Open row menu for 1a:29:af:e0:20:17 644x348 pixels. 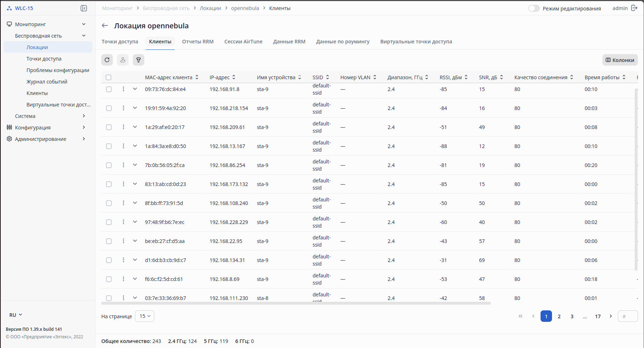124,127
